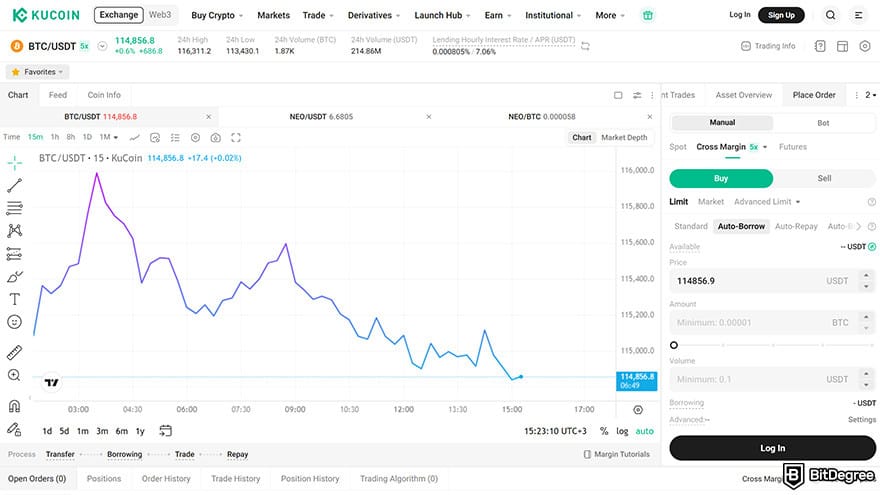
Task: Switch to Web3 mode
Action: pyautogui.click(x=160, y=15)
